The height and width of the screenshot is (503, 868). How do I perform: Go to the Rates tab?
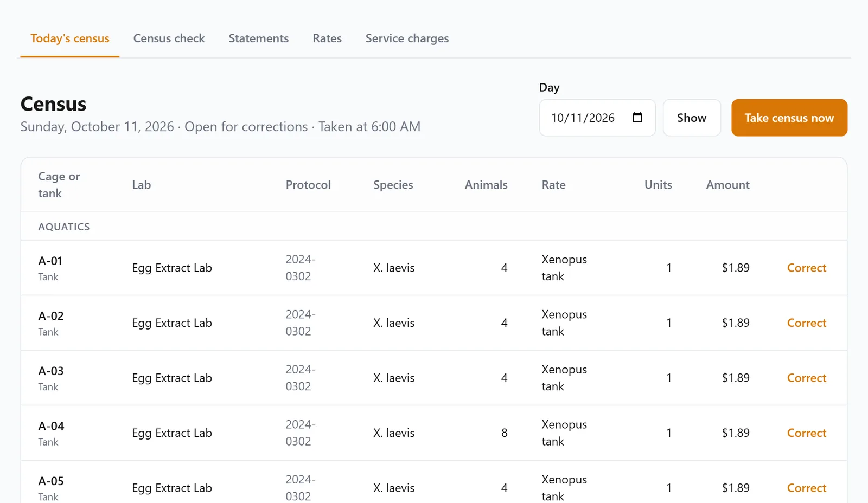pyautogui.click(x=327, y=38)
